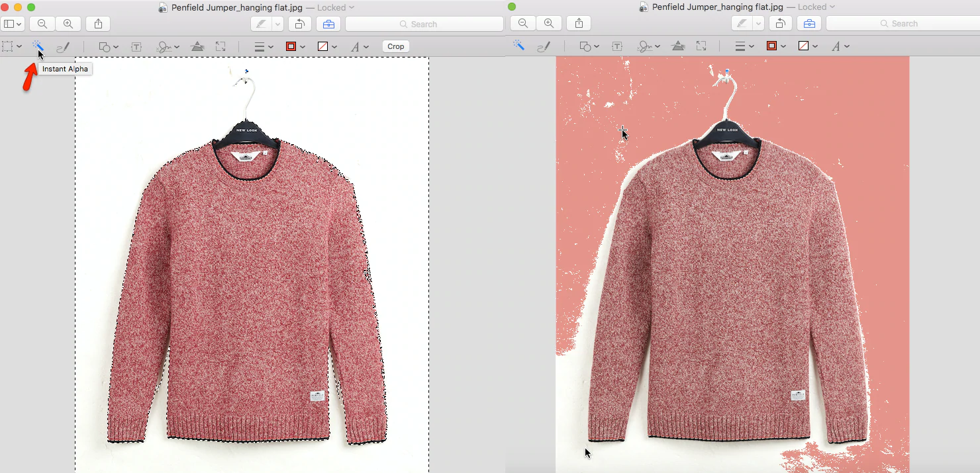Rotate the image in left window

[299, 24]
